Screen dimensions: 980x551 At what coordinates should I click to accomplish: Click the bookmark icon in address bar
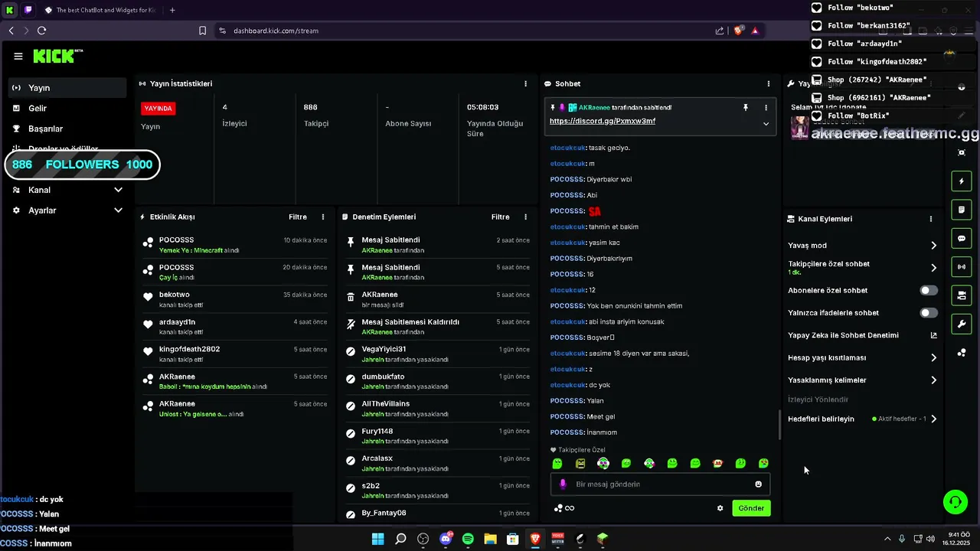coord(202,31)
